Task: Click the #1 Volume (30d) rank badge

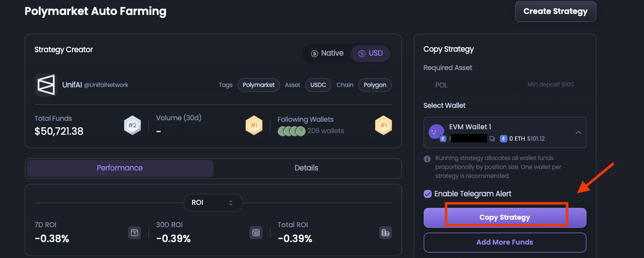Action: 254,126
